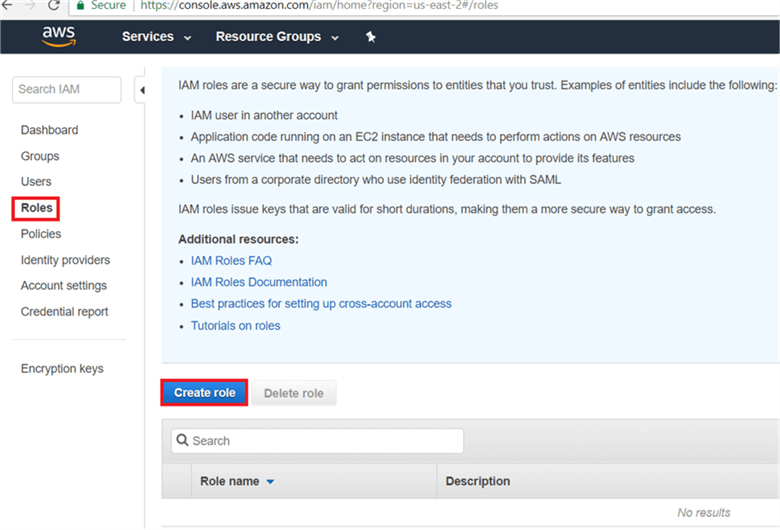780x530 pixels.
Task: Collapse the IAM sidebar with arrow handle
Action: click(x=142, y=90)
